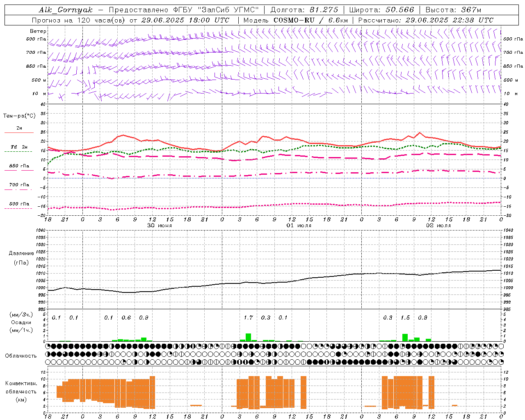The height and width of the screenshot is (420, 525).
Task: Click the Рассчитано: 29.06.2025 22:38 UTC text
Action: pyautogui.click(x=426, y=20)
